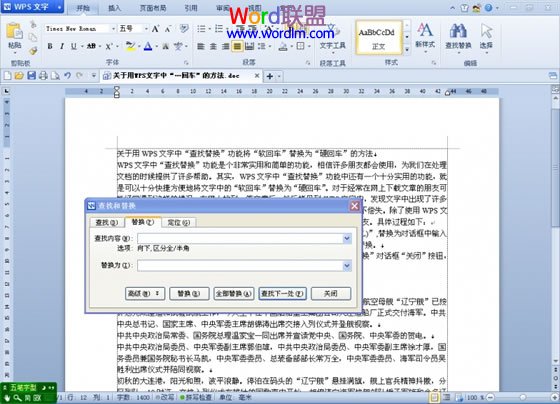This screenshot has width=560, height=404.
Task: Expand the 高级 options button
Action: click(145, 293)
